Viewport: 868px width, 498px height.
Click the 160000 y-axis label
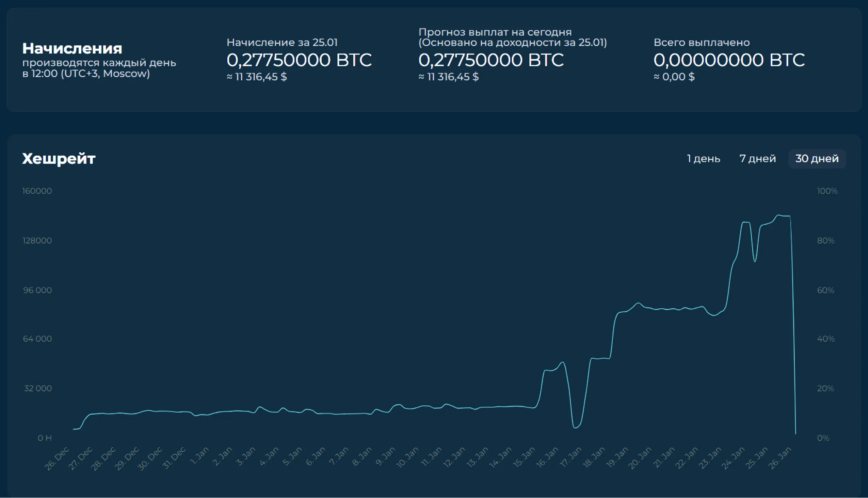pos(37,191)
